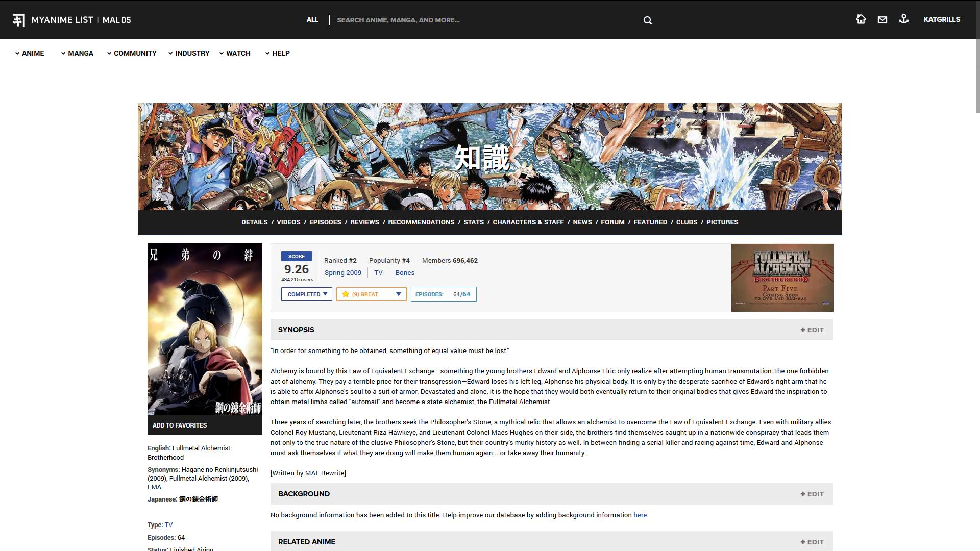Expand the Community navigation menu
This screenshot has width=980, height=551.
(132, 53)
